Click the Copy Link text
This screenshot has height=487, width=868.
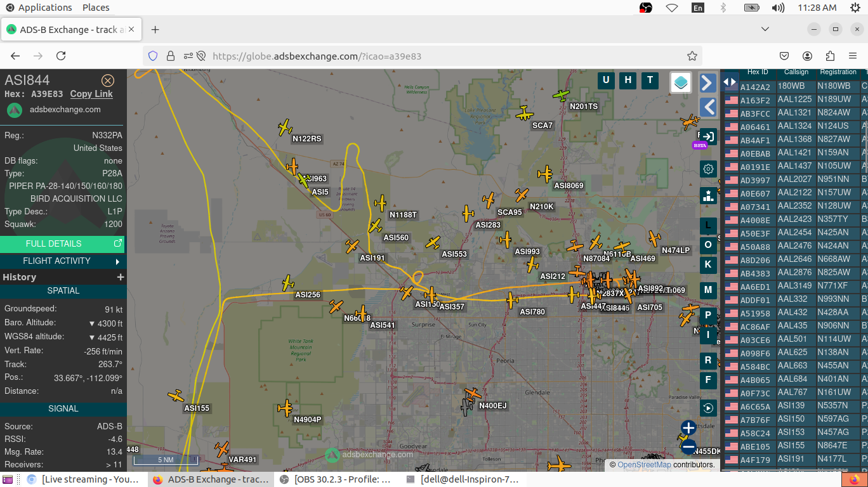pos(91,94)
